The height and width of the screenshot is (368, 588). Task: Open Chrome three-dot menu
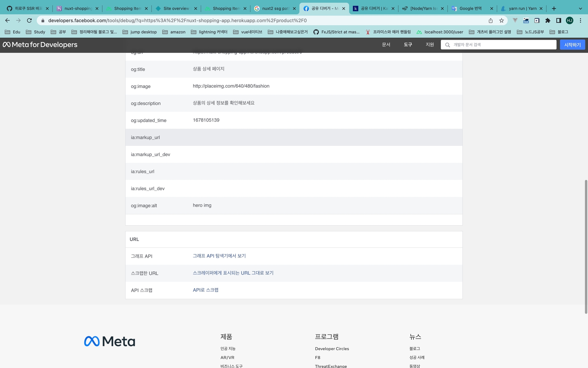point(580,20)
